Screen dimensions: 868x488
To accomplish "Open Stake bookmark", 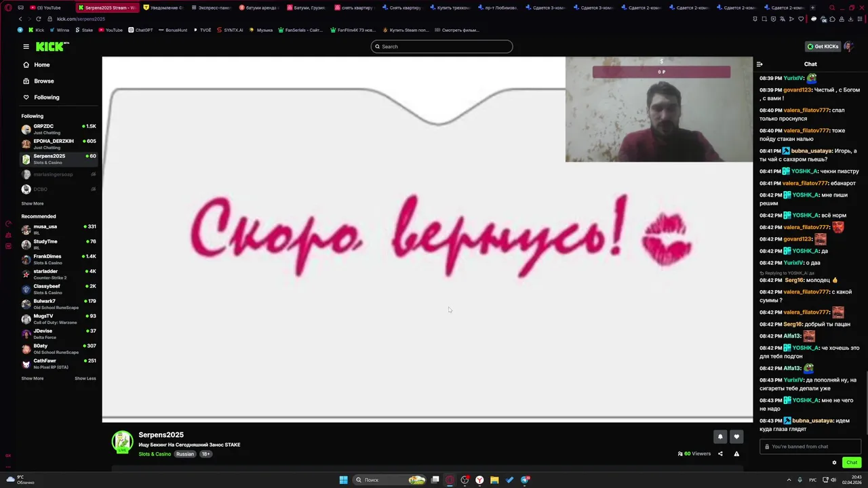I will (x=83, y=30).
